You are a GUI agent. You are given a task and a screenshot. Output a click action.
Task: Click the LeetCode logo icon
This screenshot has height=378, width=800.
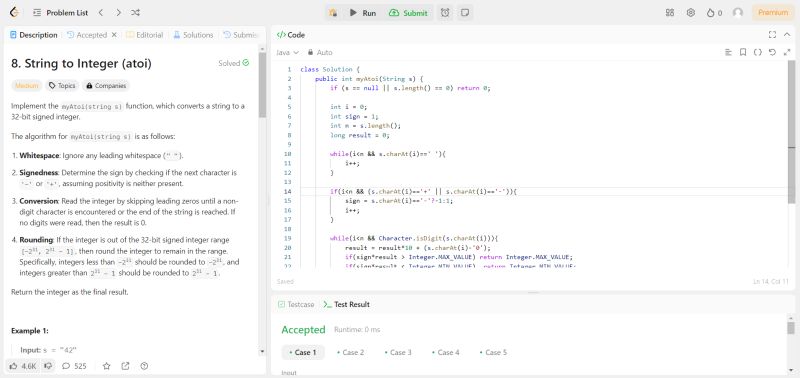click(15, 13)
